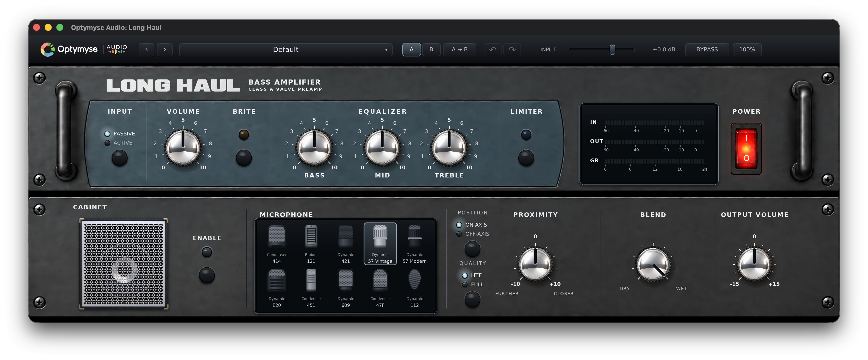This screenshot has height=360, width=868.
Task: Push the BRITE toggle button
Action: 244,158
